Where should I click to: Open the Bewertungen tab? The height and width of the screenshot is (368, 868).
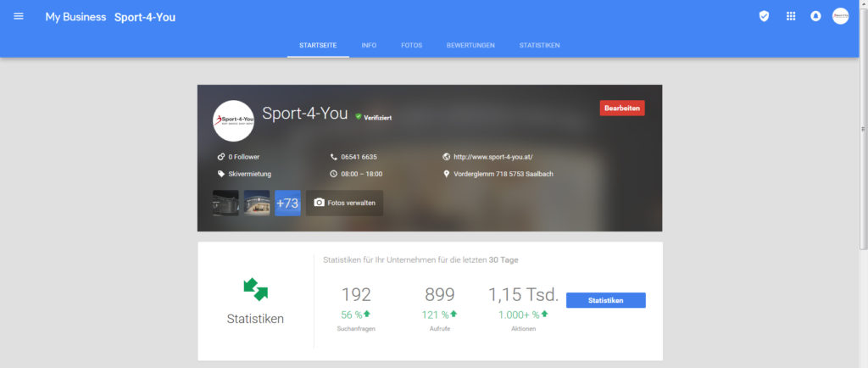[x=470, y=46]
